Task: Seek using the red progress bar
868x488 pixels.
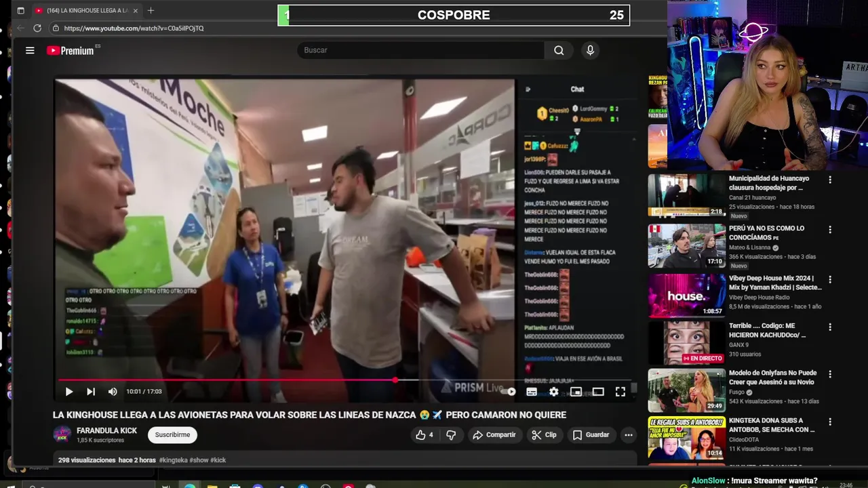Action: point(346,380)
